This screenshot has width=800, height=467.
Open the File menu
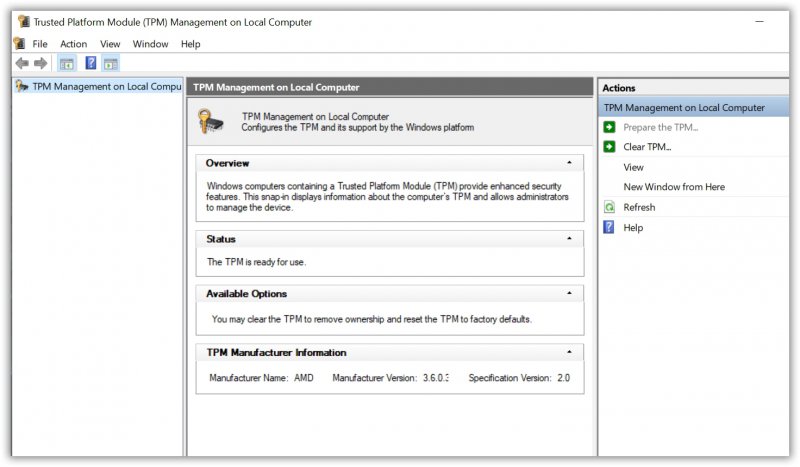[x=40, y=44]
